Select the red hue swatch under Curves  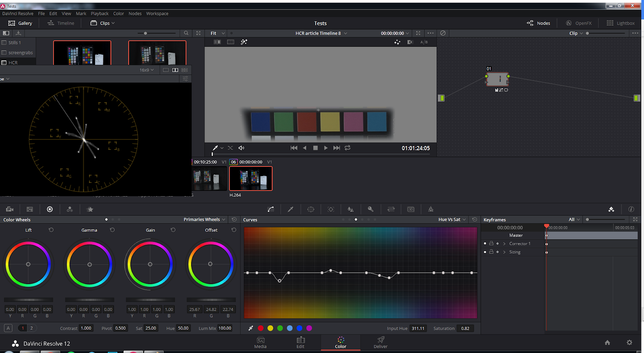tap(260, 328)
